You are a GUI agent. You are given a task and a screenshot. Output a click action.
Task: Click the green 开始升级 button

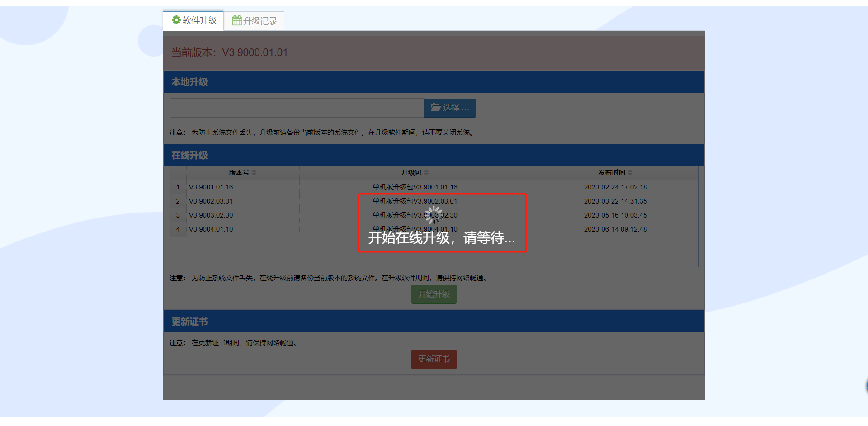(x=434, y=294)
